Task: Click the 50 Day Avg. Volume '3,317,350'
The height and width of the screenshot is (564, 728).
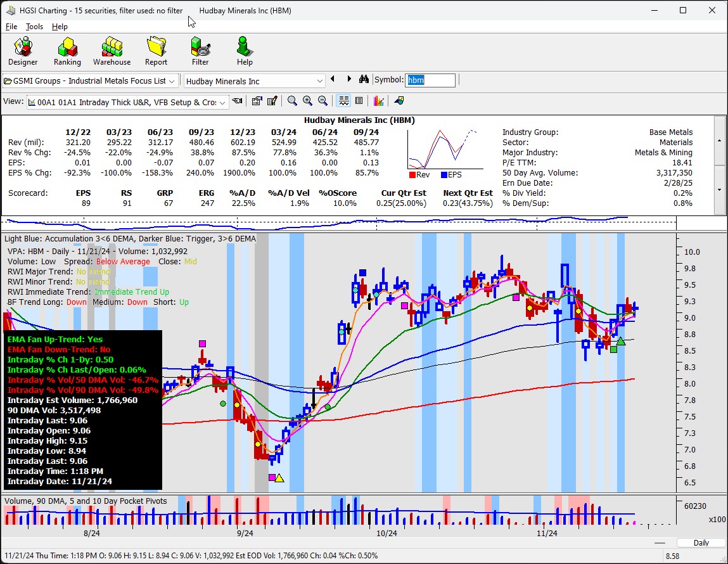Action: (674, 173)
